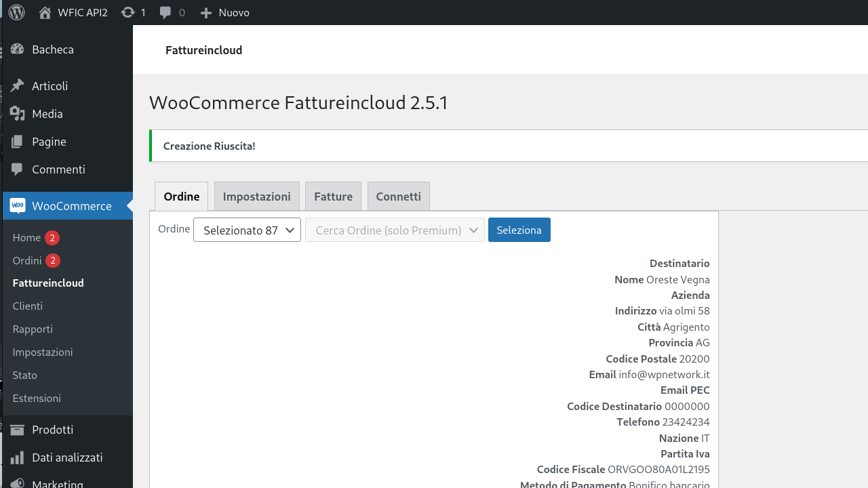Click the WooCommerce logo icon
Viewport: 868px width, 488px height.
click(x=18, y=205)
